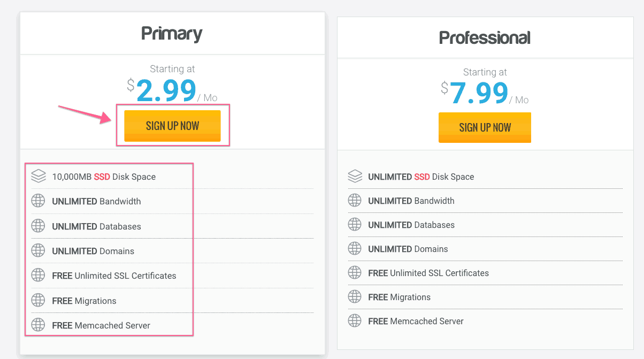Viewport: 644px width, 359px height.
Task: Click globe icon beside Primary SSL Certificates
Action: coord(38,276)
